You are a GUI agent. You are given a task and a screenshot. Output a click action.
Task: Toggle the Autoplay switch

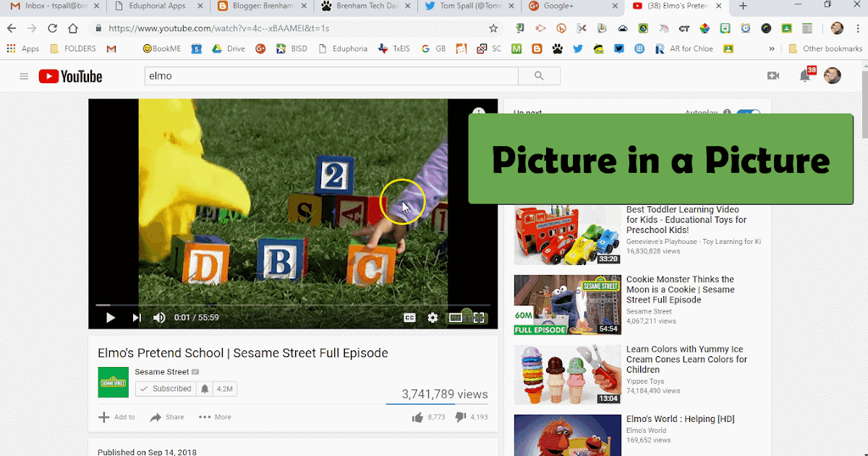coord(749,114)
